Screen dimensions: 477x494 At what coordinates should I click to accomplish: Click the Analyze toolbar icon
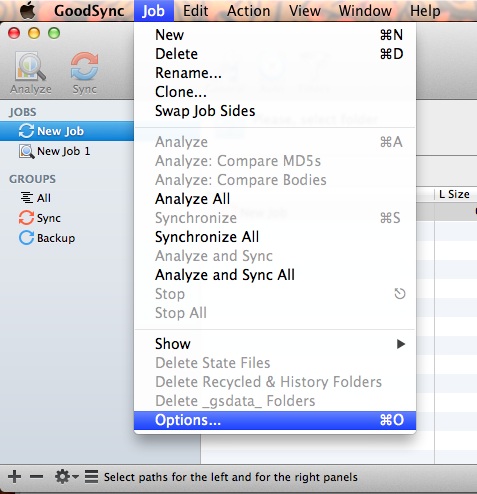pyautogui.click(x=30, y=66)
